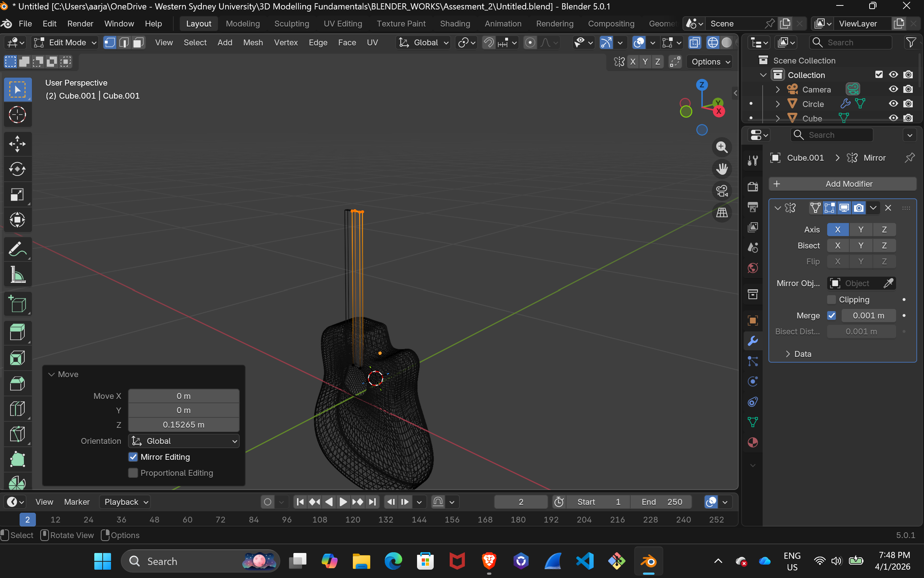924x578 pixels.
Task: Open the Object properties tab
Action: click(753, 320)
